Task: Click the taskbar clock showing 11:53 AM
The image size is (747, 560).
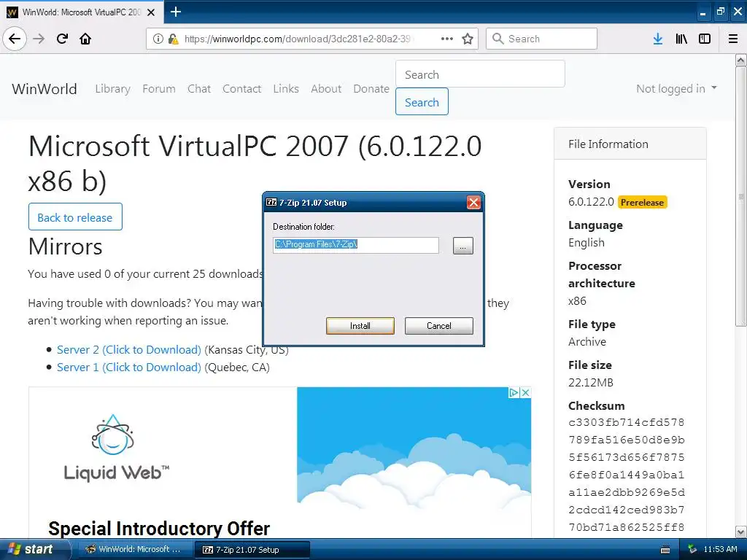Action: (720, 550)
